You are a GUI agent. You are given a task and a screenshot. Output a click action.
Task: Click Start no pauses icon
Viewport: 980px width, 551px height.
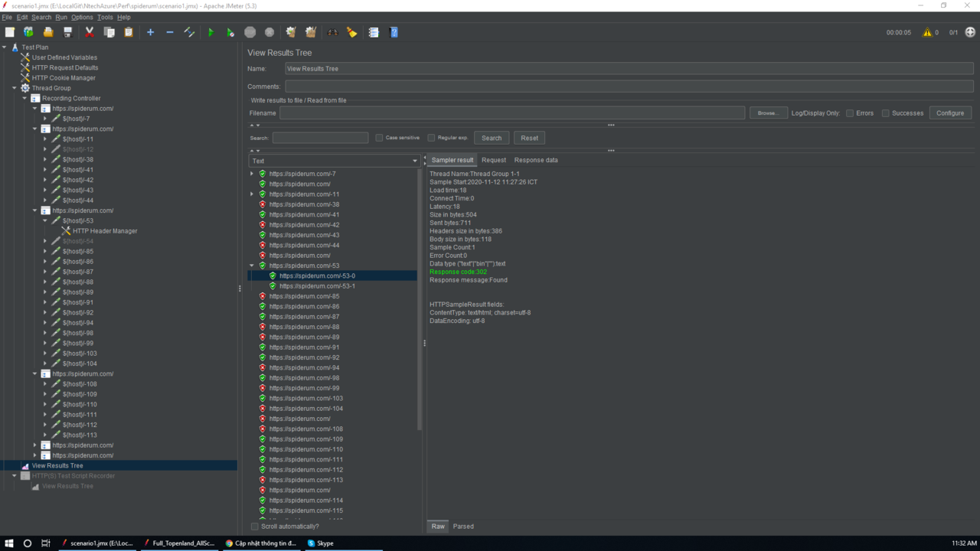230,32
